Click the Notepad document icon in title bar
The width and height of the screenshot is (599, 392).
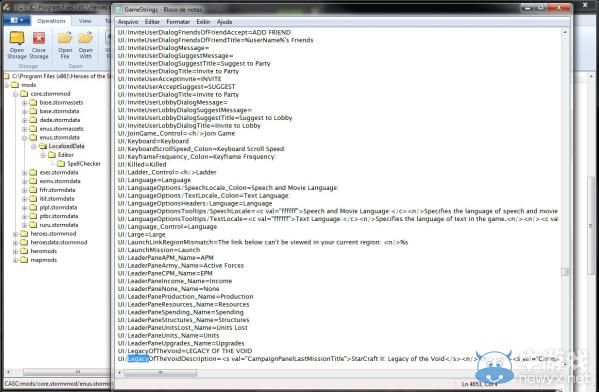click(119, 9)
